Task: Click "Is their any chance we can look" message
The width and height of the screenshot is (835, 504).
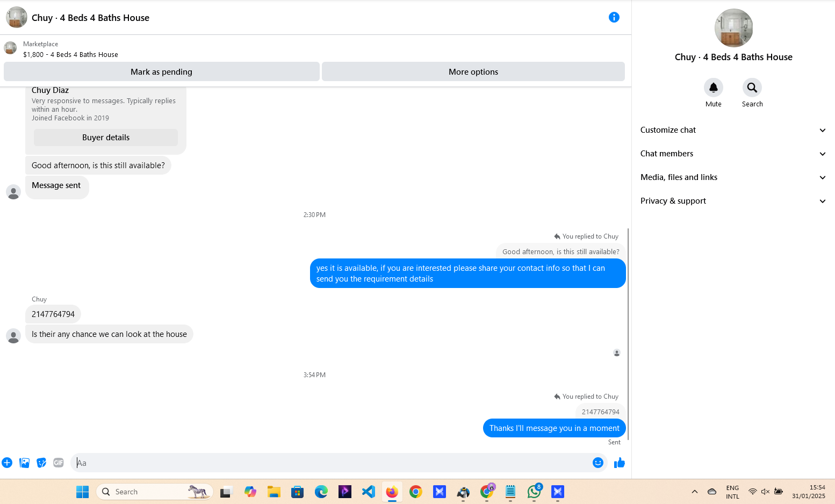Action: coord(109,334)
